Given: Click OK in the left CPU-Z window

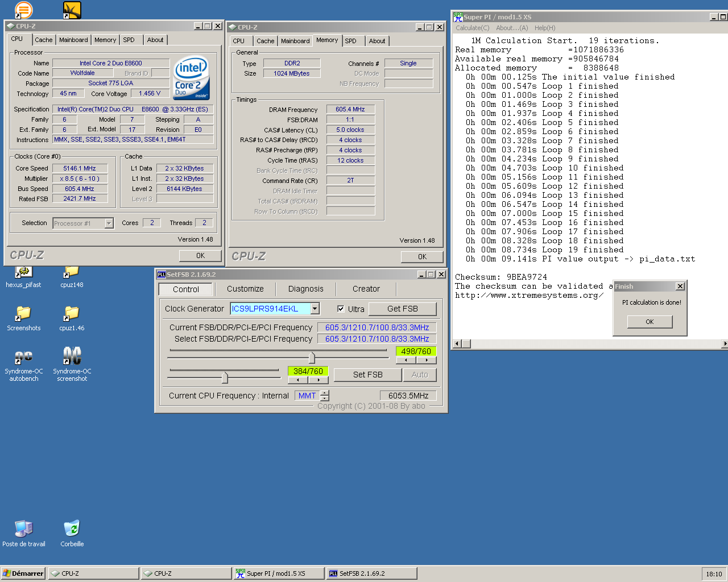Looking at the screenshot, I should [200, 256].
